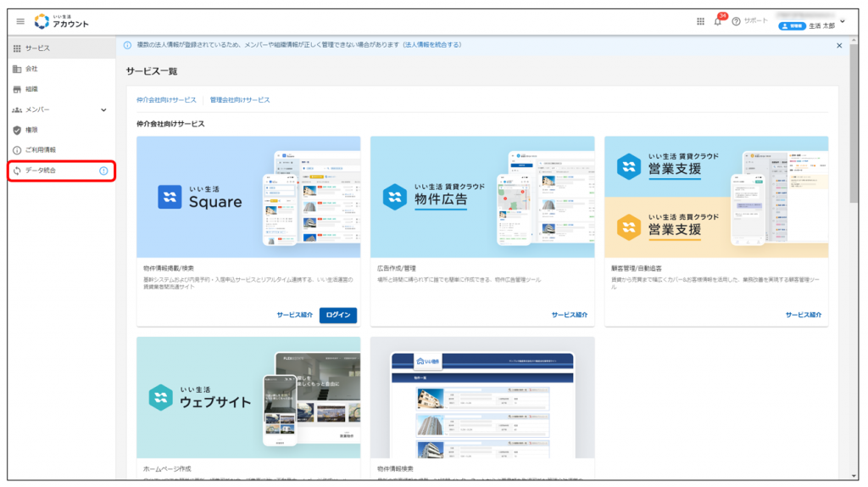The height and width of the screenshot is (487, 868).
Task: Click the 組織 store icon
Action: click(17, 89)
